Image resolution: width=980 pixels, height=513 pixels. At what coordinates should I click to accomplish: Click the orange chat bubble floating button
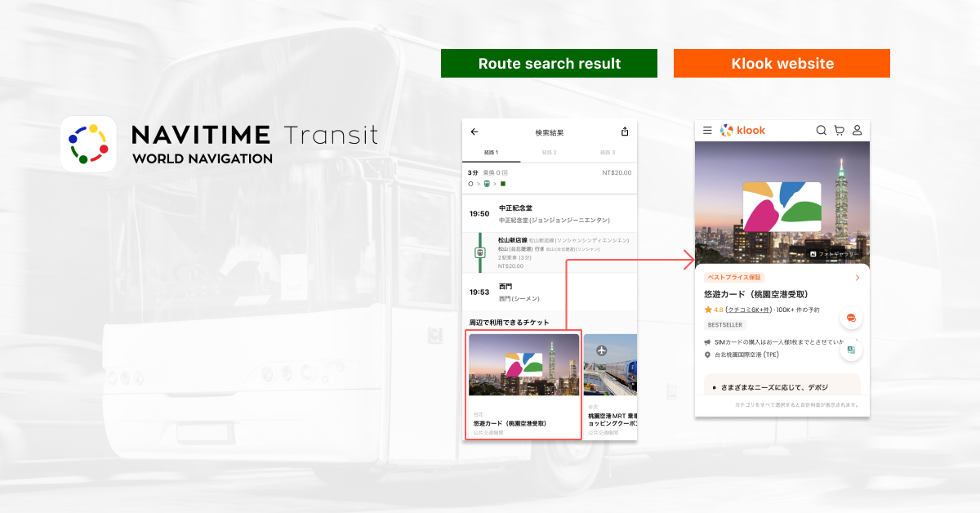[x=850, y=318]
